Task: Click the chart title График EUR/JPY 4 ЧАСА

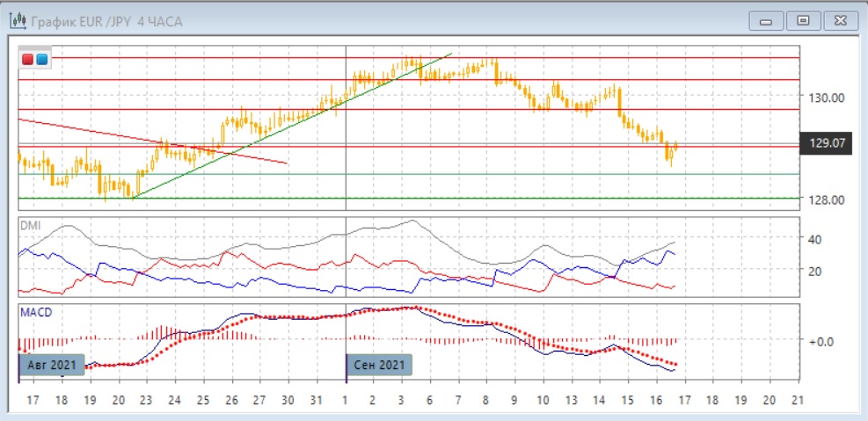Action: [x=106, y=21]
